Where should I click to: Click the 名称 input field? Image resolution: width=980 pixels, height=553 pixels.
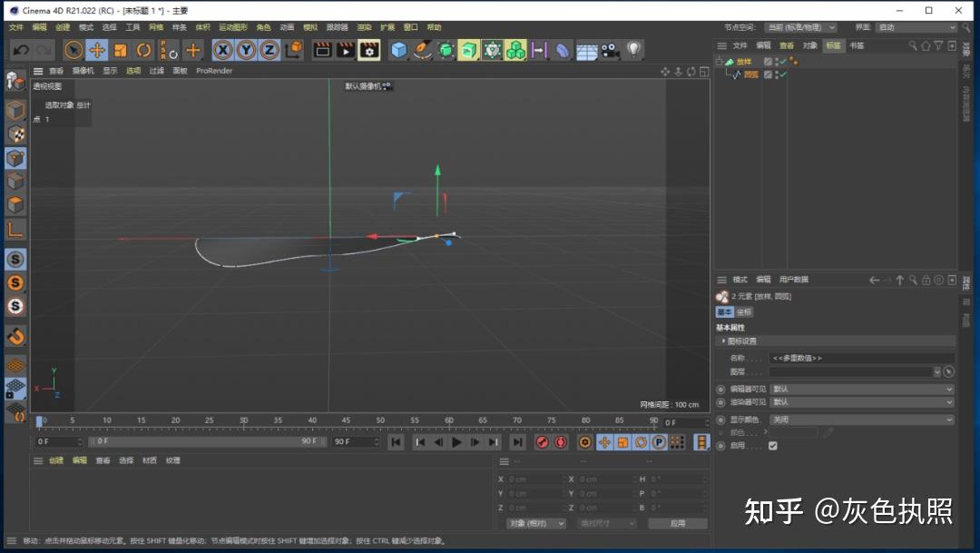(x=861, y=359)
